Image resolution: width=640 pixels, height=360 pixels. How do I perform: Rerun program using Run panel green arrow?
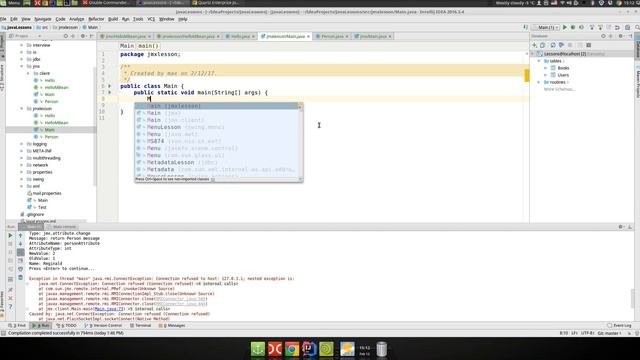pos(10,236)
